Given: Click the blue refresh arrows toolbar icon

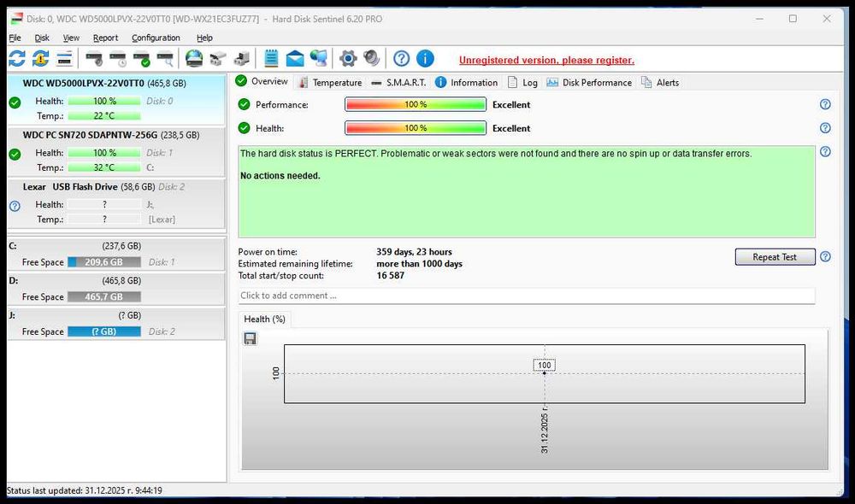Looking at the screenshot, I should point(17,58).
